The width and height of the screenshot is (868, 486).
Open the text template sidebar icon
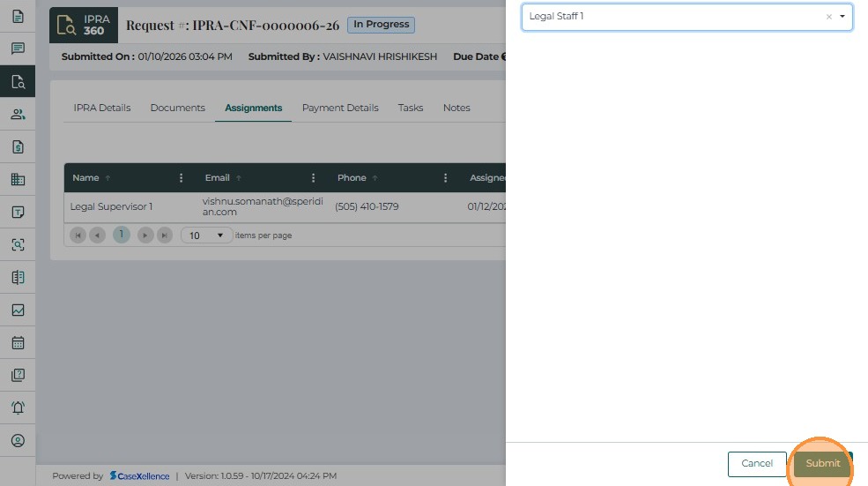click(18, 213)
